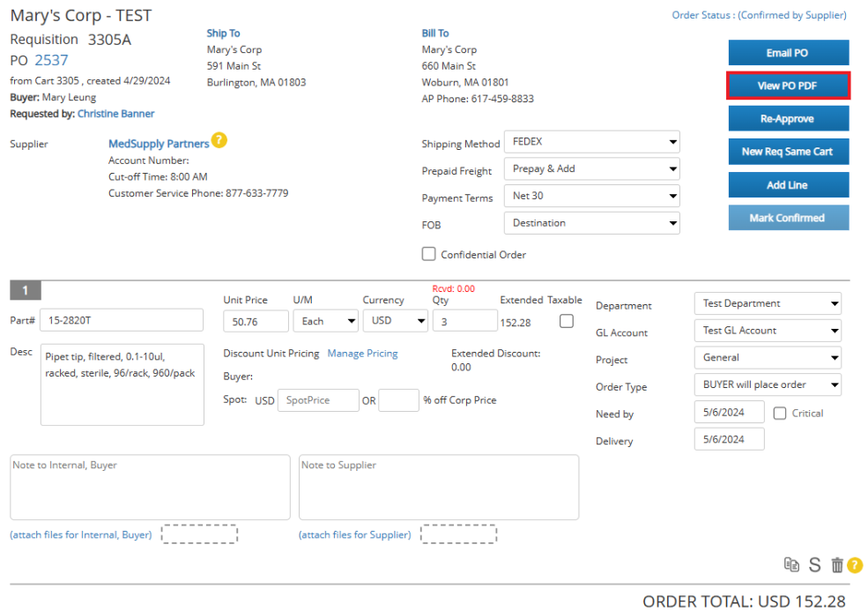Viewport: 868px width, 612px height.
Task: Click the S icon near the trash can
Action: 814,565
